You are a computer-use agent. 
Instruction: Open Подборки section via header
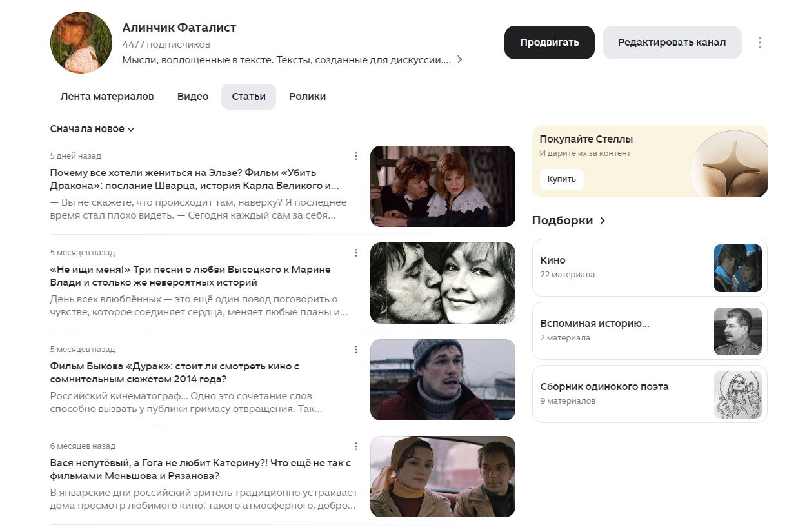569,221
